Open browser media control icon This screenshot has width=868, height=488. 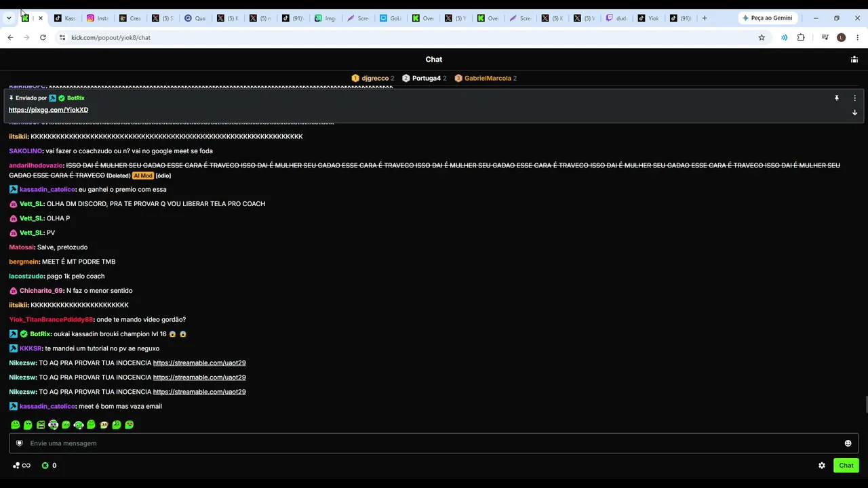(x=825, y=37)
